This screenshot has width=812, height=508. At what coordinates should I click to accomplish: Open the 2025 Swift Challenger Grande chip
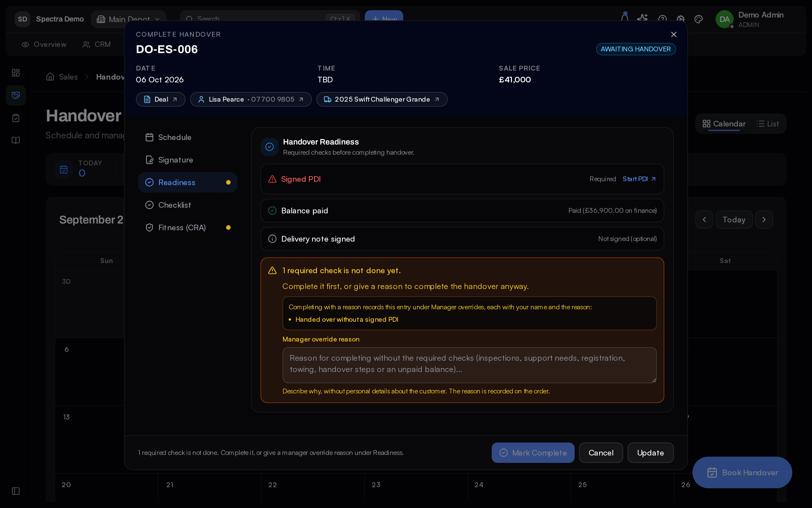tap(382, 99)
